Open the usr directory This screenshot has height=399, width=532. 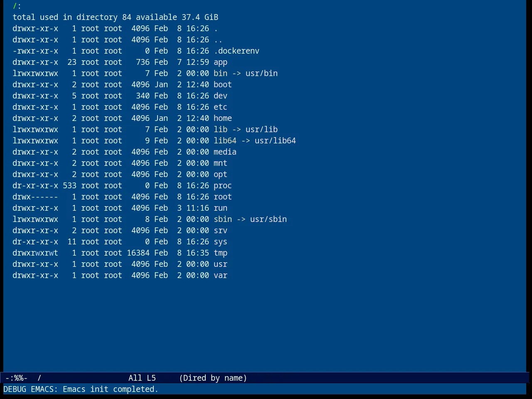(x=220, y=264)
